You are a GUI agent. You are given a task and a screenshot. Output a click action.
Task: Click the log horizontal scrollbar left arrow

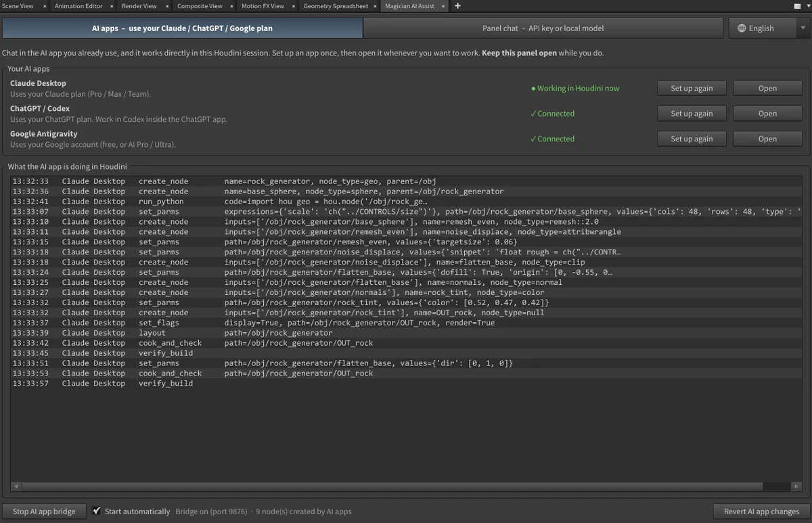(x=16, y=486)
